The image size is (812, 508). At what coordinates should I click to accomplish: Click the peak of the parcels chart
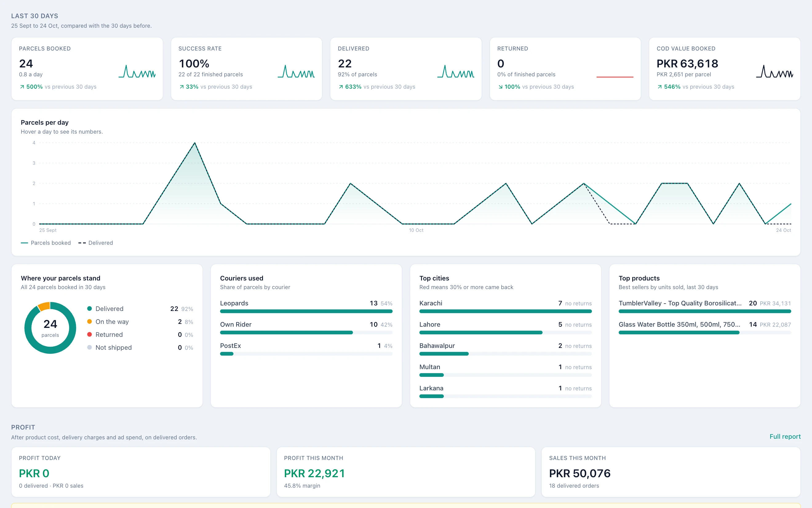[x=195, y=143]
